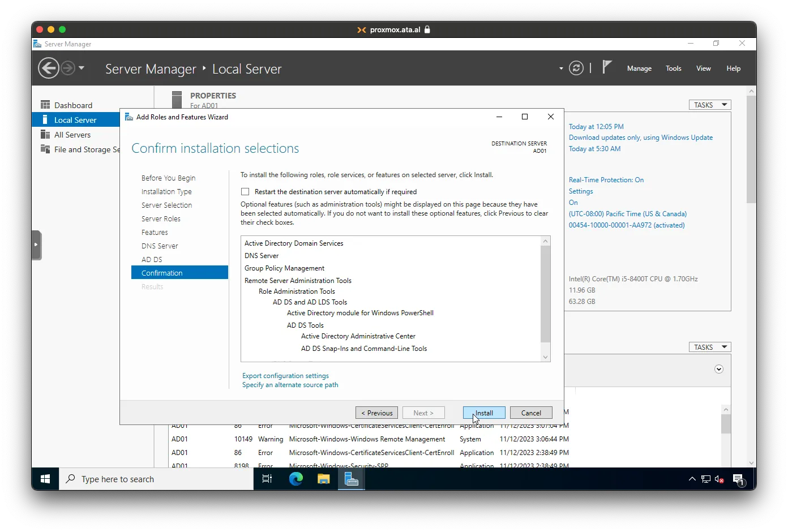This screenshot has height=532, width=788.
Task: Click the selections list scrollbar down arrow
Action: click(x=546, y=357)
